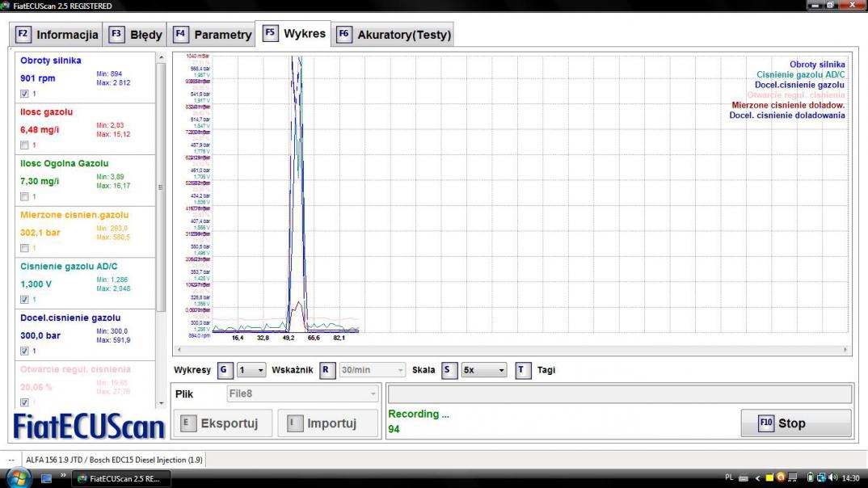This screenshot has width=868, height=488.
Task: Enable Mierzone cisnien.gazolu checkbox
Action: [24, 248]
